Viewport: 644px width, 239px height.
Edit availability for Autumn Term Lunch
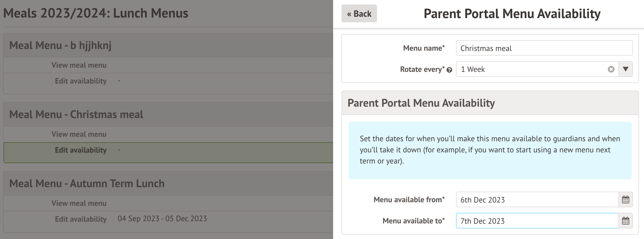(x=80, y=219)
